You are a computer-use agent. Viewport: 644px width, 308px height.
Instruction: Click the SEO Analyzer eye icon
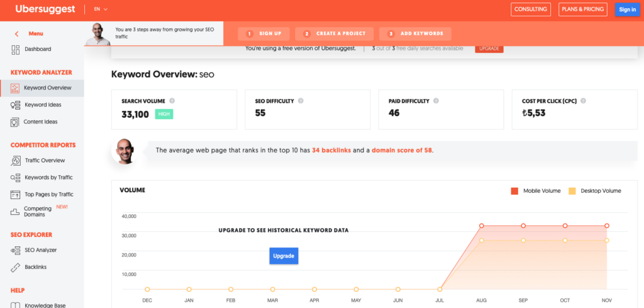point(16,250)
